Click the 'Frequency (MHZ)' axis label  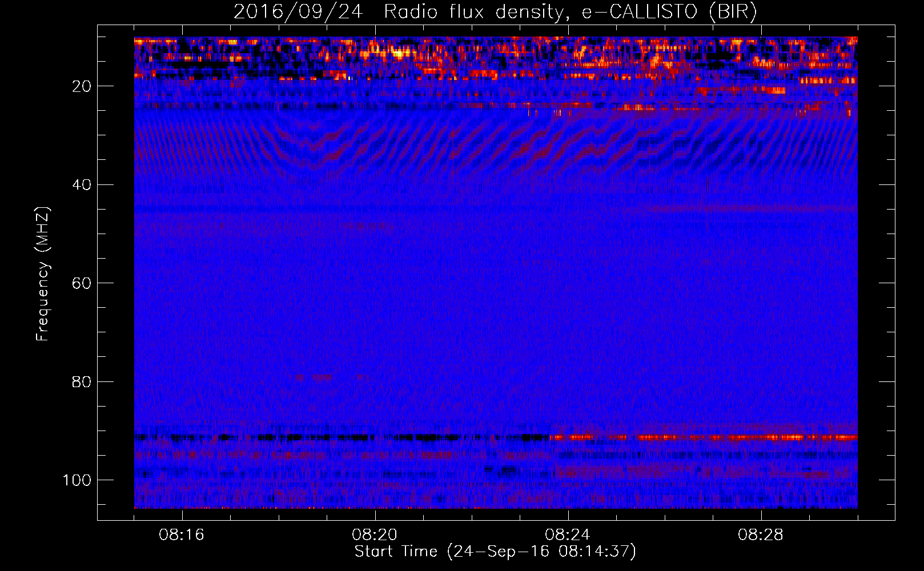pos(43,274)
